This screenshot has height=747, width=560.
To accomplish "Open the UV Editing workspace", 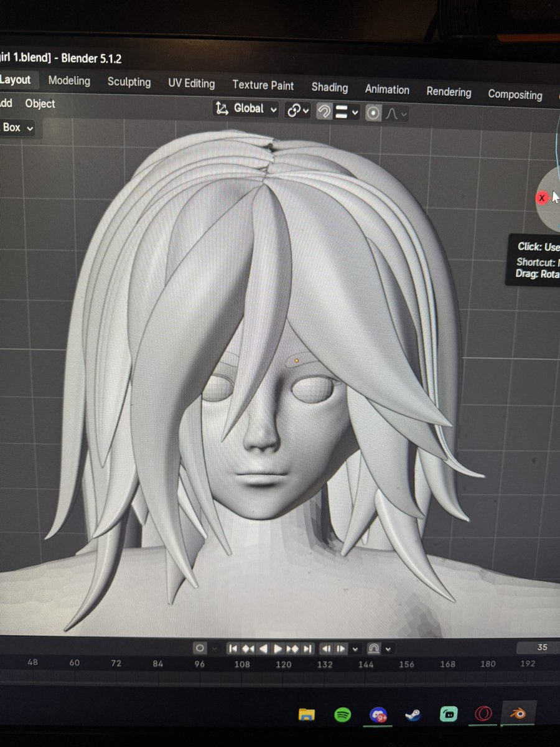I will [x=191, y=83].
